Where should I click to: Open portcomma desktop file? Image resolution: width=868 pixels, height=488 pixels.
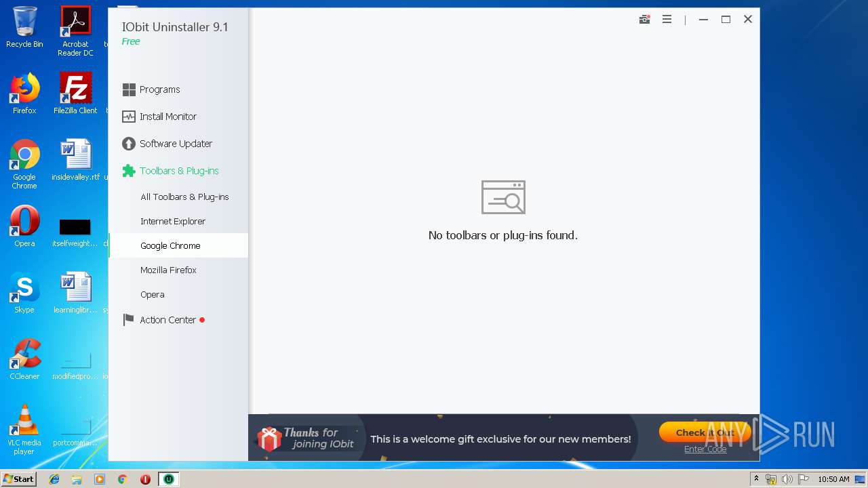[x=75, y=434]
